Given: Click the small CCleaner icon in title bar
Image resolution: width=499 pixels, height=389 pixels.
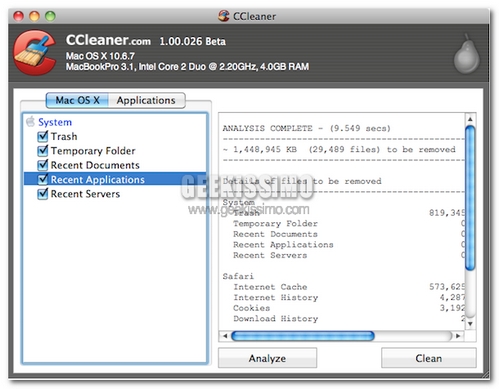Looking at the screenshot, I should point(224,16).
